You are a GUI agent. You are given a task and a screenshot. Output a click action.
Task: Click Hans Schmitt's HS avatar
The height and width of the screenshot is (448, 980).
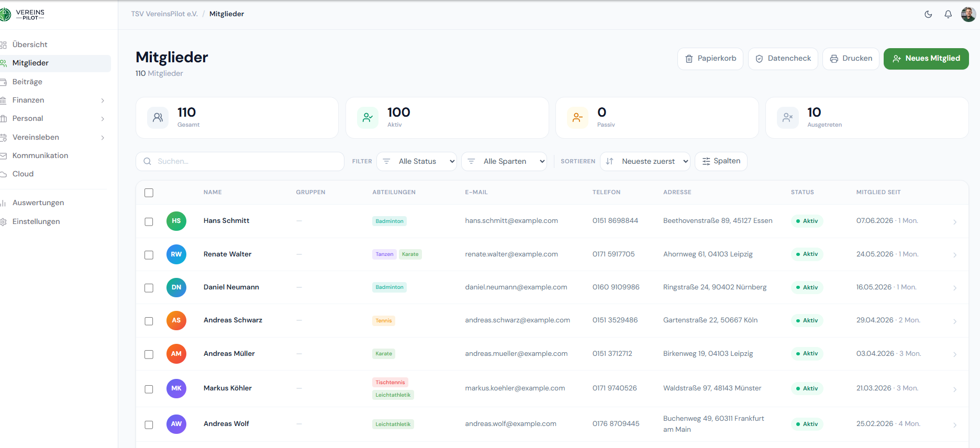(176, 221)
